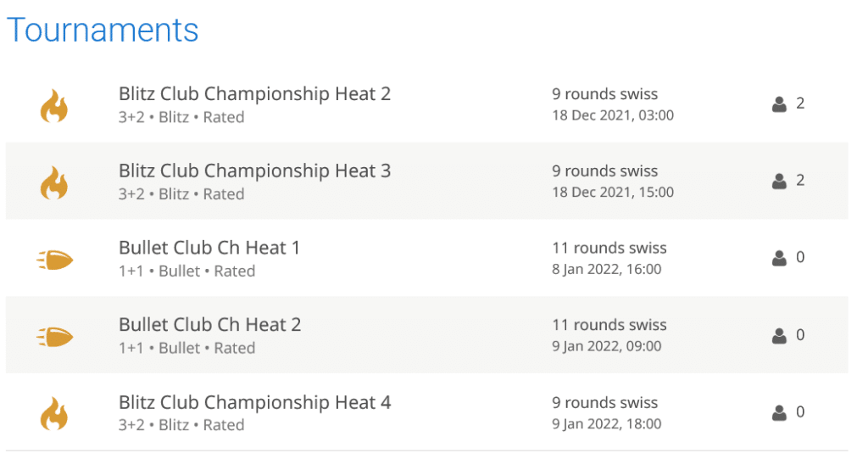Click the 8 Jan 2022, 16:00 date
Screen dimensions: 868x470
(607, 269)
